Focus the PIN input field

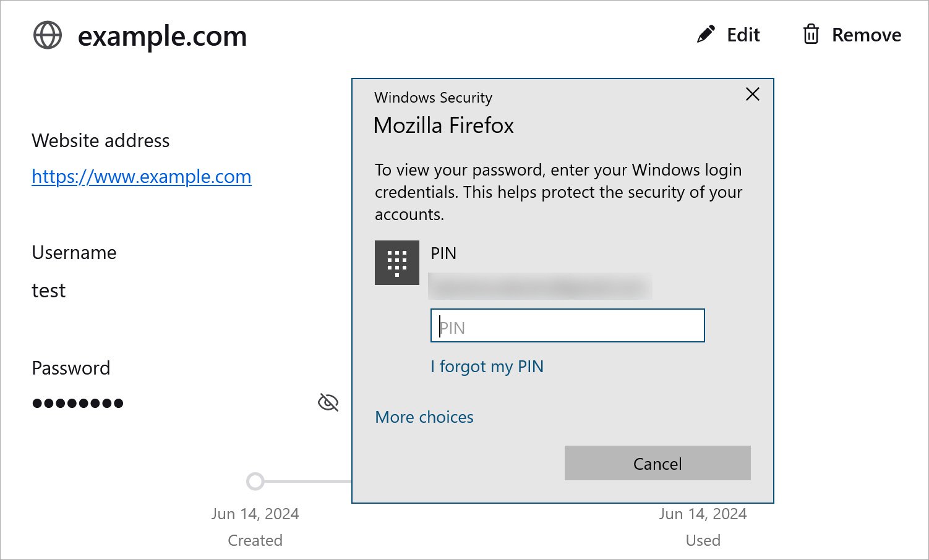click(567, 326)
